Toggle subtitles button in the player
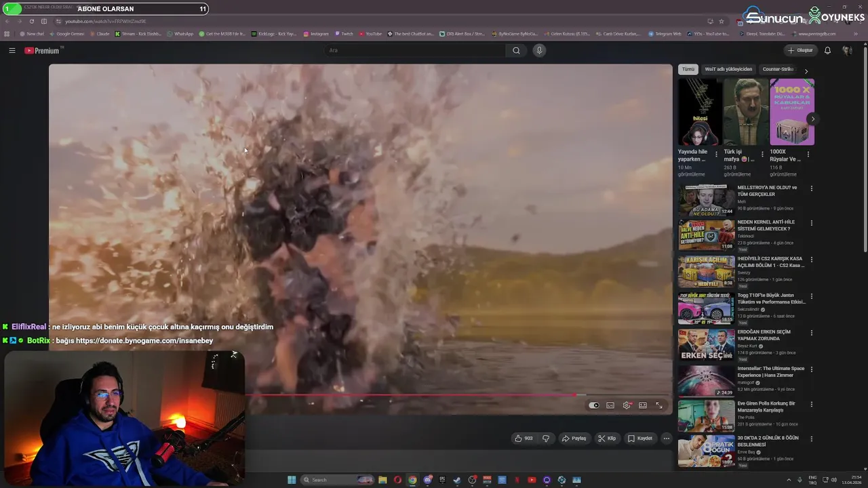 pyautogui.click(x=610, y=405)
